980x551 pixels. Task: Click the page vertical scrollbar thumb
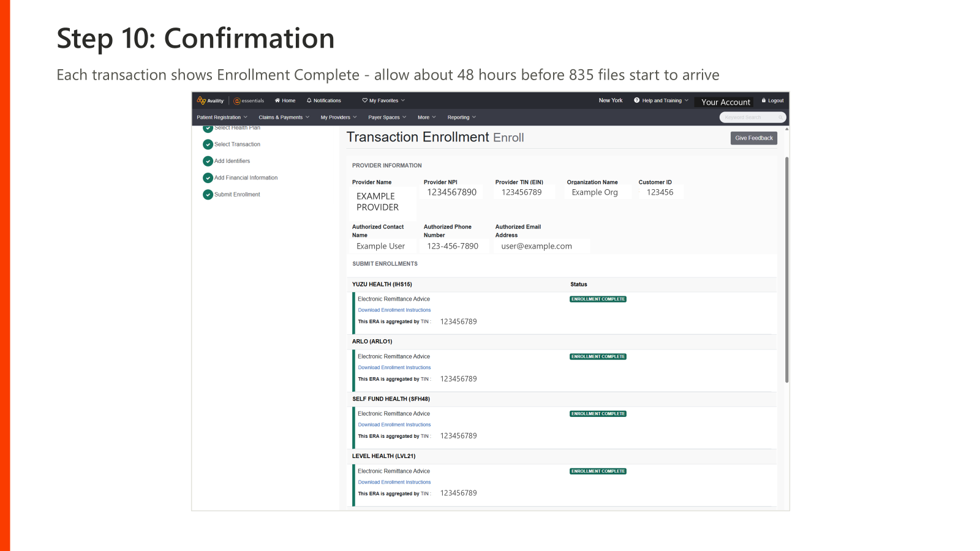(x=787, y=269)
